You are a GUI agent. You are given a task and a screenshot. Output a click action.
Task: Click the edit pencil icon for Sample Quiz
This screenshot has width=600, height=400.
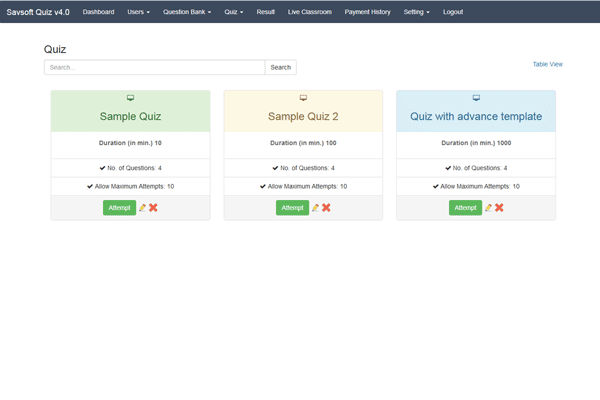coord(142,208)
